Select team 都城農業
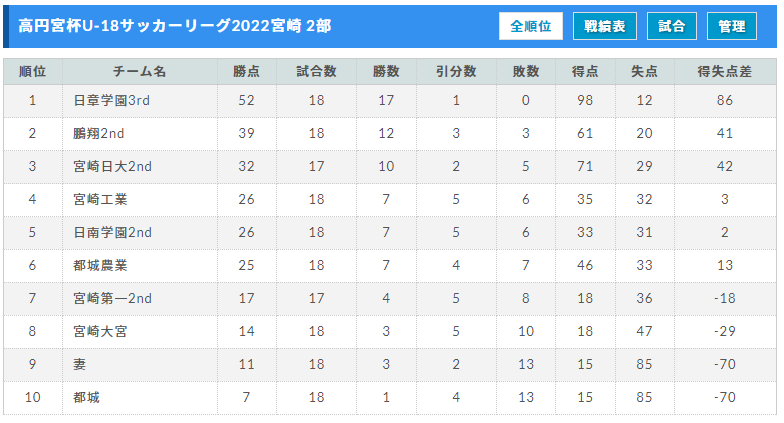Image resolution: width=784 pixels, height=423 pixels. coord(100,266)
